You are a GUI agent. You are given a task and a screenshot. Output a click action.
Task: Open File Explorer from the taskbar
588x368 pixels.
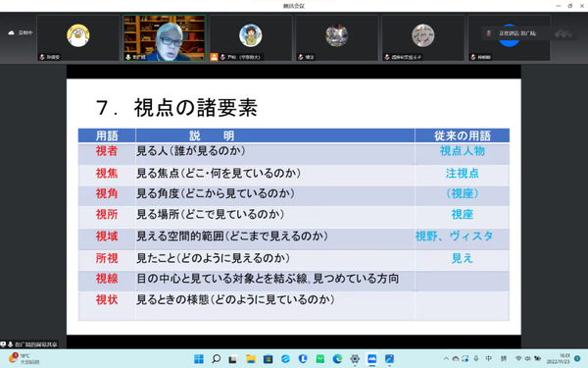(251, 359)
